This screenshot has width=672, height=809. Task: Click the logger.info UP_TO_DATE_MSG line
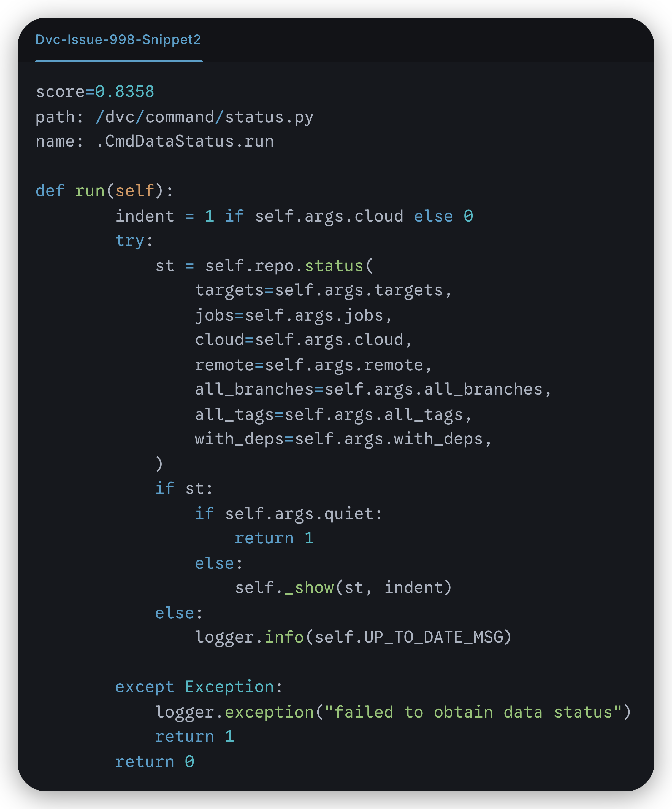pos(353,637)
